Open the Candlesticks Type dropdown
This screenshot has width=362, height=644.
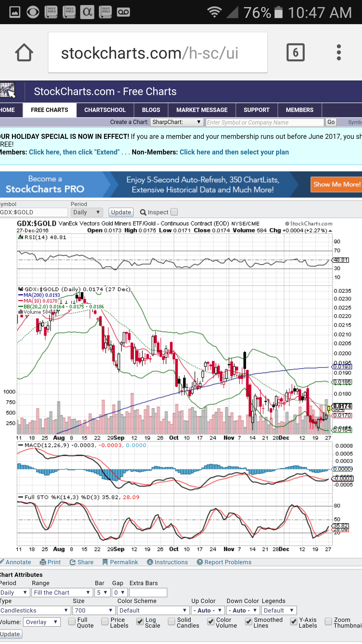click(34, 610)
